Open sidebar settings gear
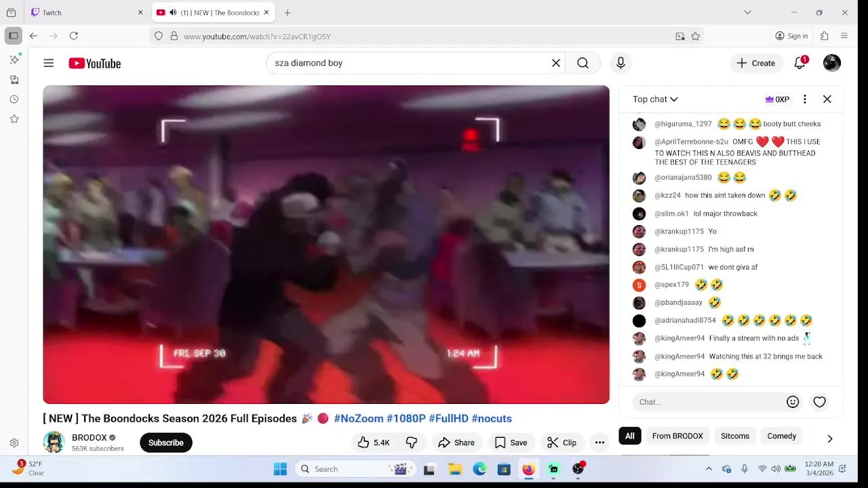The width and height of the screenshot is (868, 488). [14, 443]
